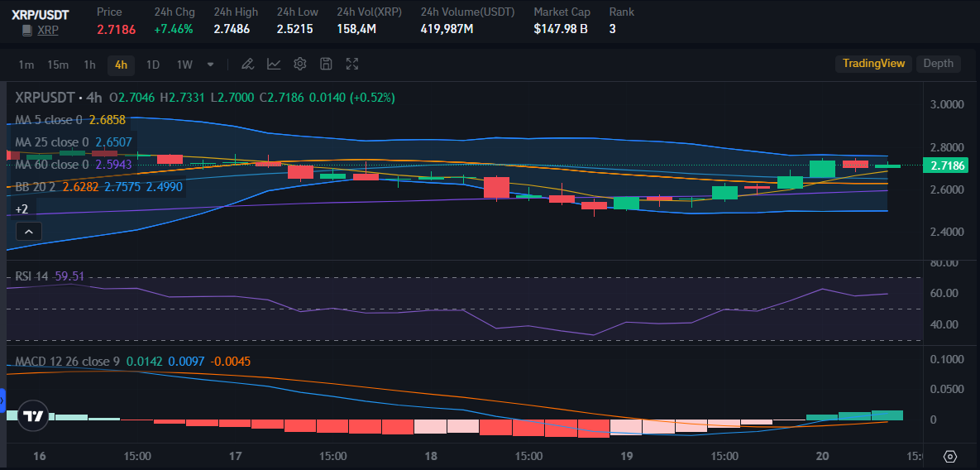This screenshot has height=470, width=980.
Task: Click the XRPUSDT 4h chart title
Action: (x=58, y=98)
